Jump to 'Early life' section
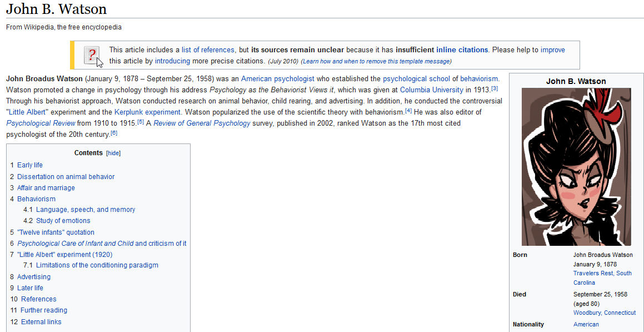 click(29, 165)
